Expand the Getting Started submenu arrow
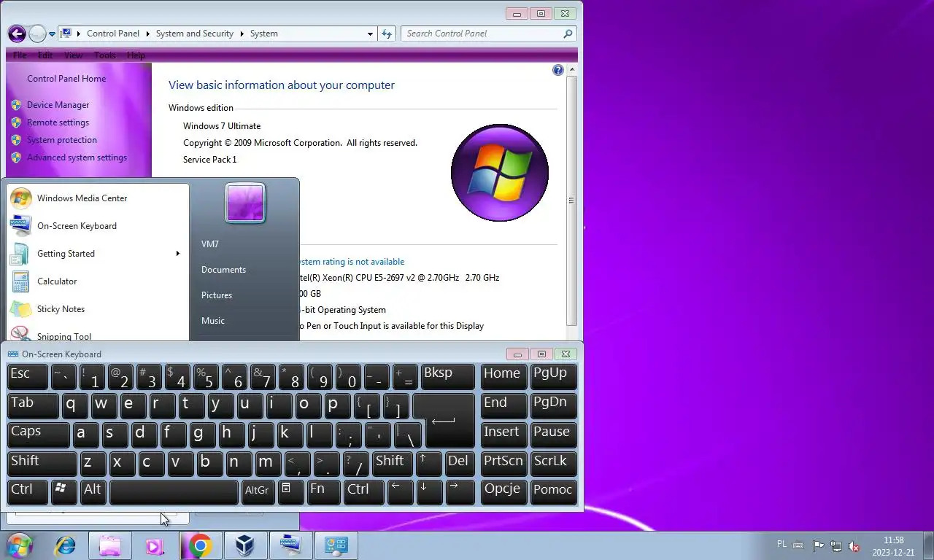The image size is (934, 560). (x=177, y=254)
